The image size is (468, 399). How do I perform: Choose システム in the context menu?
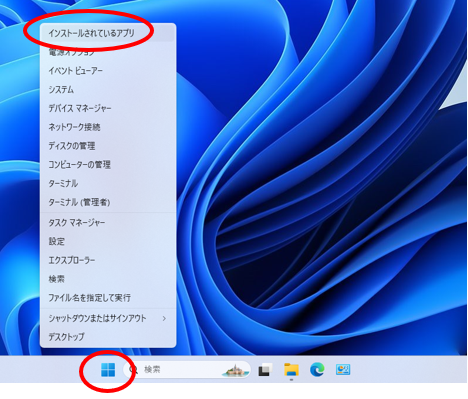tap(108, 89)
